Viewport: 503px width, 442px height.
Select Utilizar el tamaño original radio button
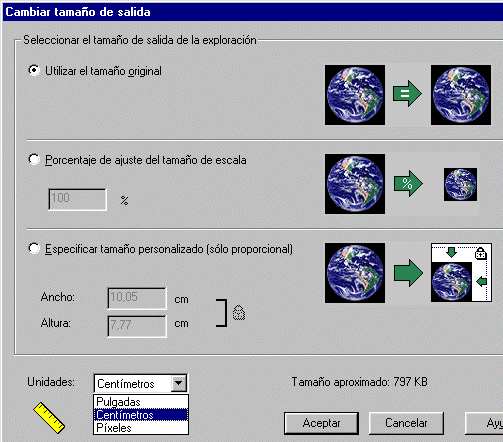(34, 70)
